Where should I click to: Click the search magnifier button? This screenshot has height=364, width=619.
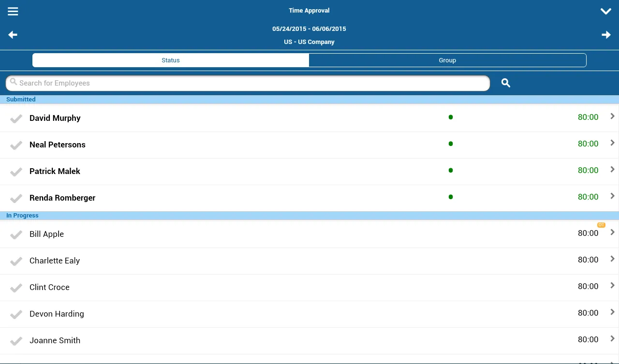(x=506, y=83)
